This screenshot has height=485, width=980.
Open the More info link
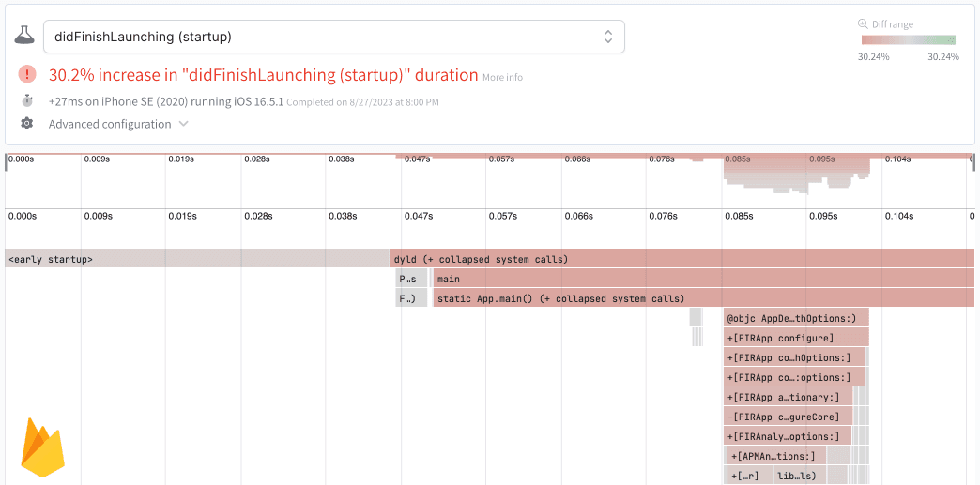[502, 78]
